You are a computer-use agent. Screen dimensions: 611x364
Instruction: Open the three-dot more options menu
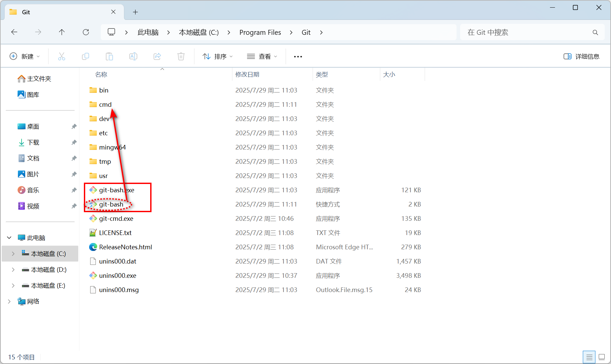(298, 57)
